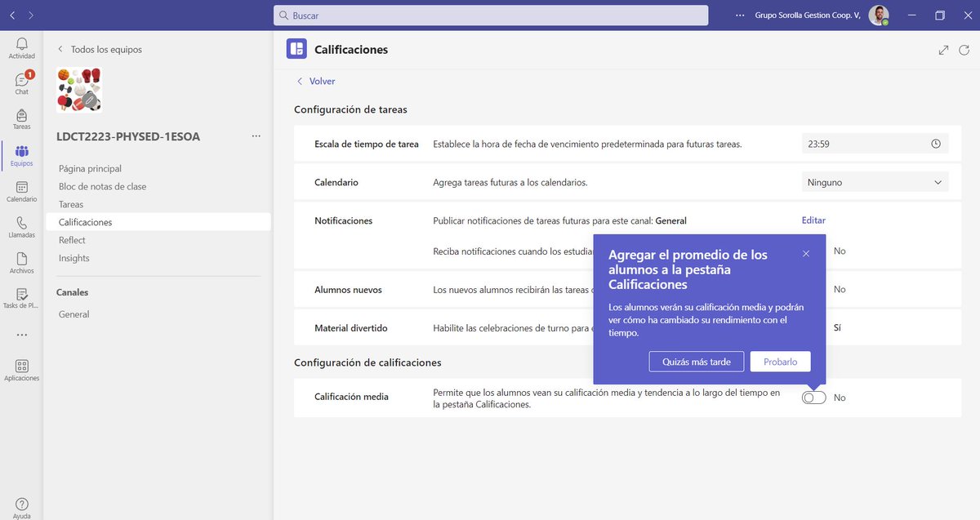Collapse the channel list with the back chevron
The image size is (980, 520).
pyautogui.click(x=60, y=49)
